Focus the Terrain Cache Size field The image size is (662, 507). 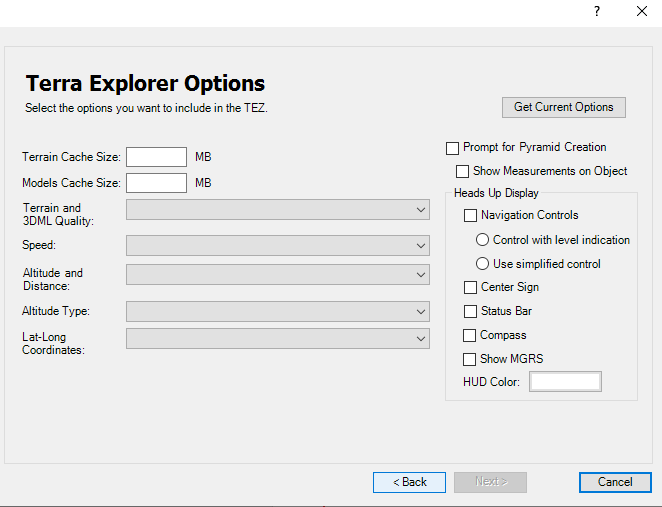click(156, 157)
